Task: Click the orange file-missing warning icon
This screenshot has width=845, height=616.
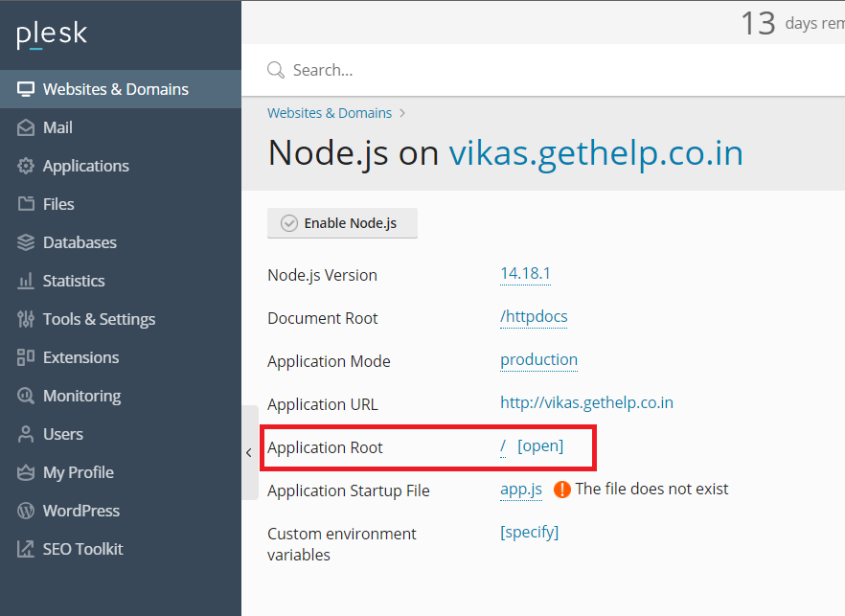Action: pos(562,490)
